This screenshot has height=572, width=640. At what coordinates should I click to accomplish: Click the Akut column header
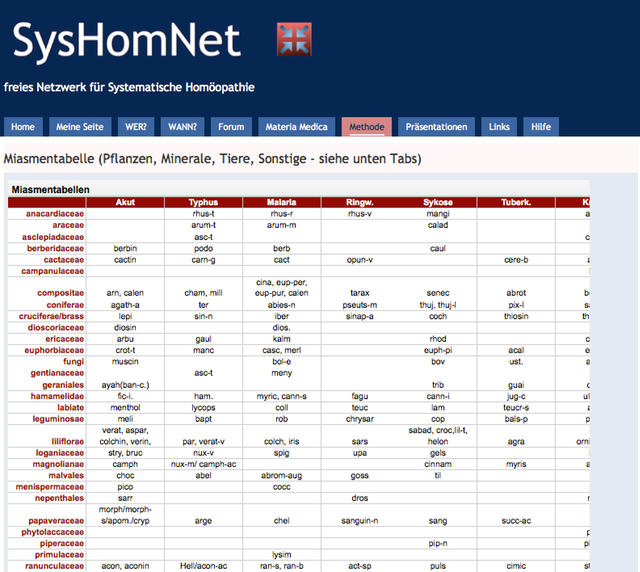[x=125, y=202]
